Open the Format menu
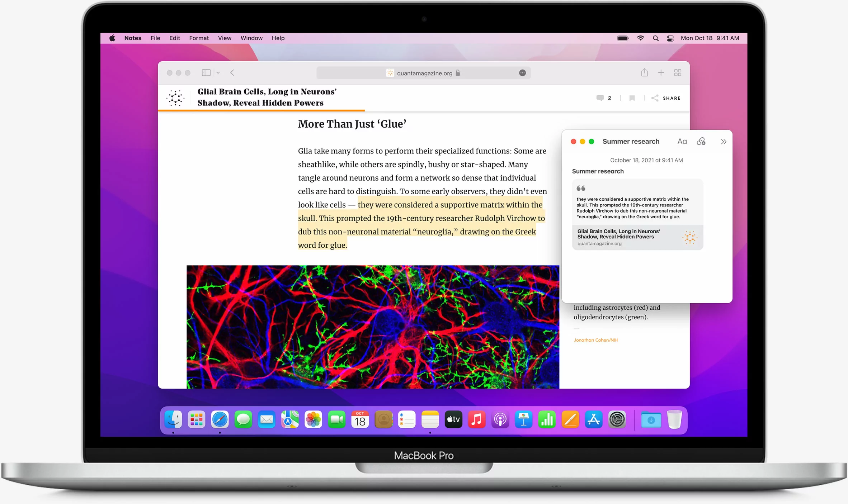 (x=199, y=38)
